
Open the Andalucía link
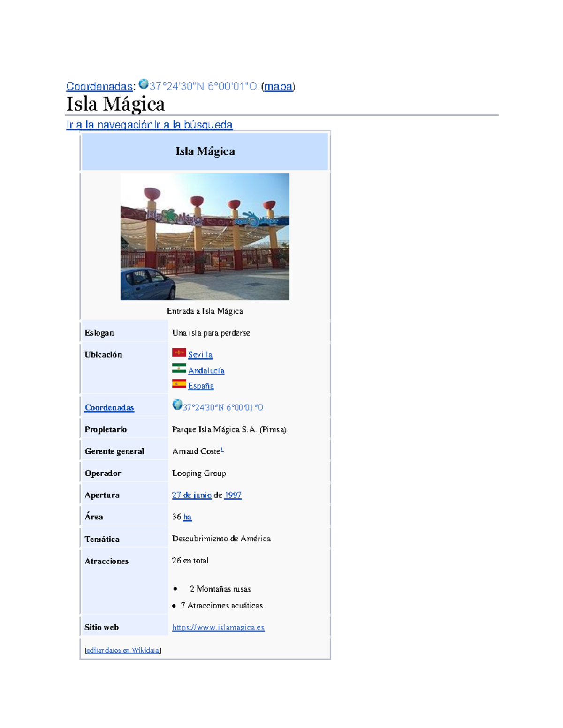click(206, 370)
